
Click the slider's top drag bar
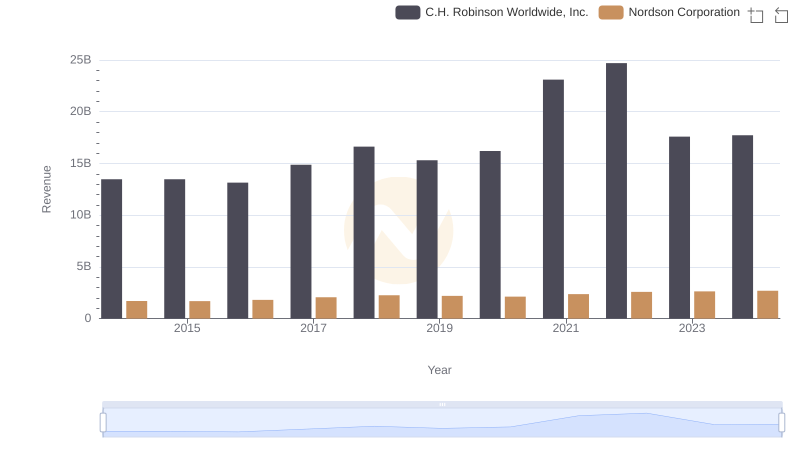pyautogui.click(x=442, y=404)
